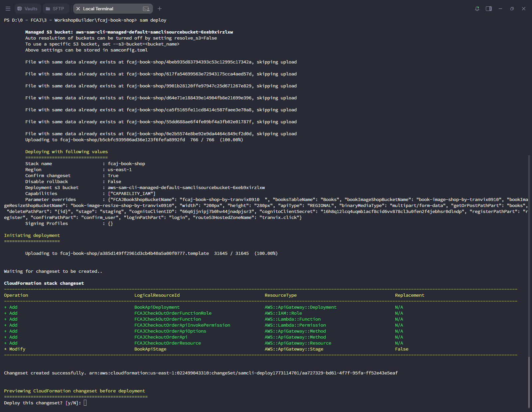Click upload line with hash ca5f5165fe11cd8414c587faee3e70a8
This screenshot has height=412, width=532.
[x=161, y=110]
